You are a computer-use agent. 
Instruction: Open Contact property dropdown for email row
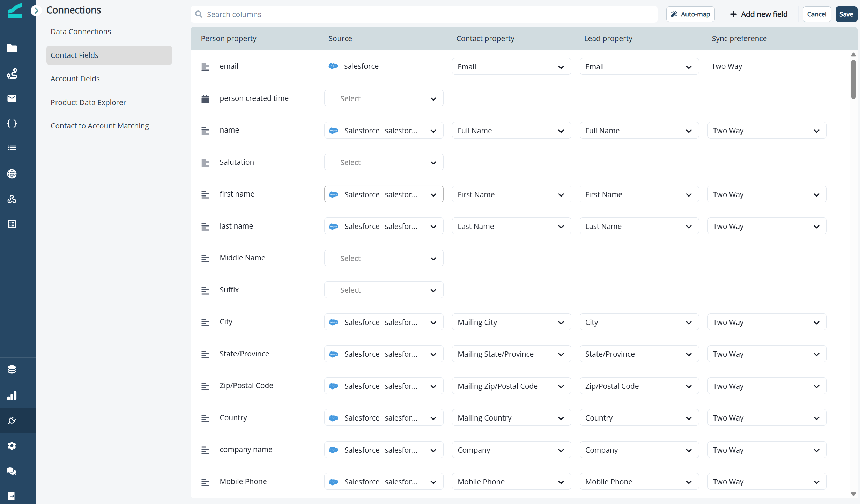point(511,66)
